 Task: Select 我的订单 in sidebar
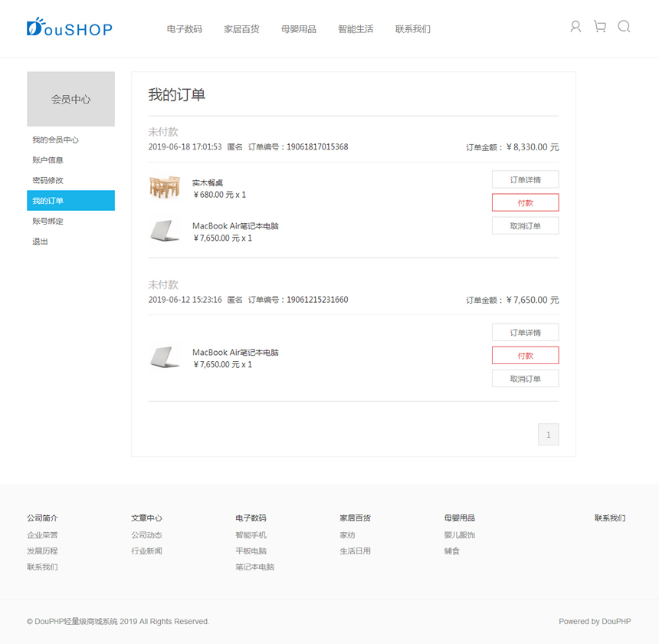pos(70,201)
